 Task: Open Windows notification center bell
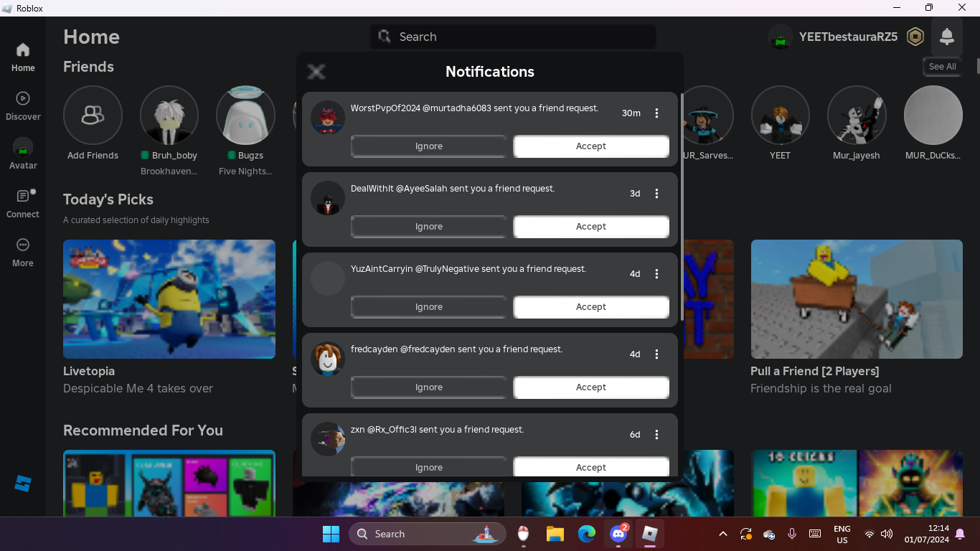pos(960,534)
